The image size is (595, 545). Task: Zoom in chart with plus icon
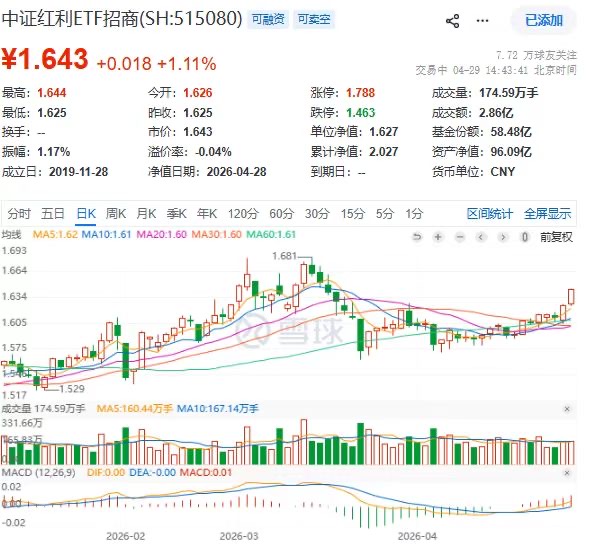(x=438, y=237)
